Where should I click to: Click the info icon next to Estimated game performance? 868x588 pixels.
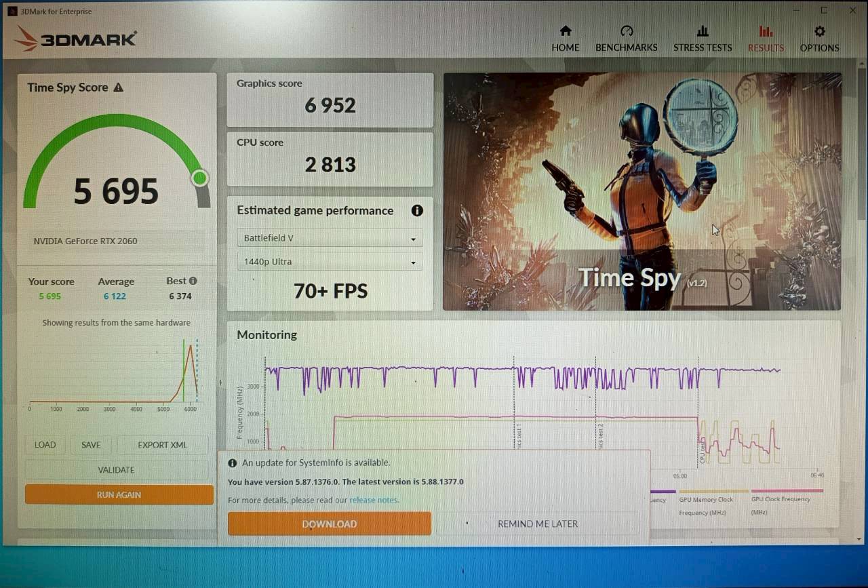418,211
